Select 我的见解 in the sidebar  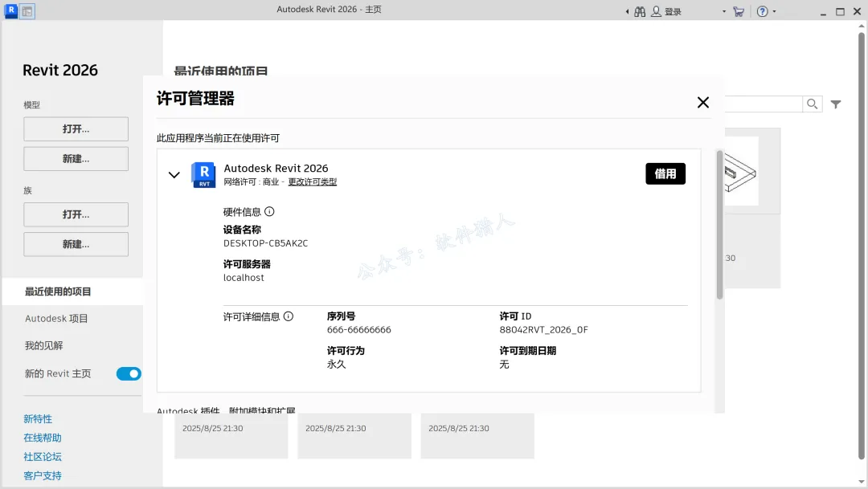pyautogui.click(x=43, y=346)
